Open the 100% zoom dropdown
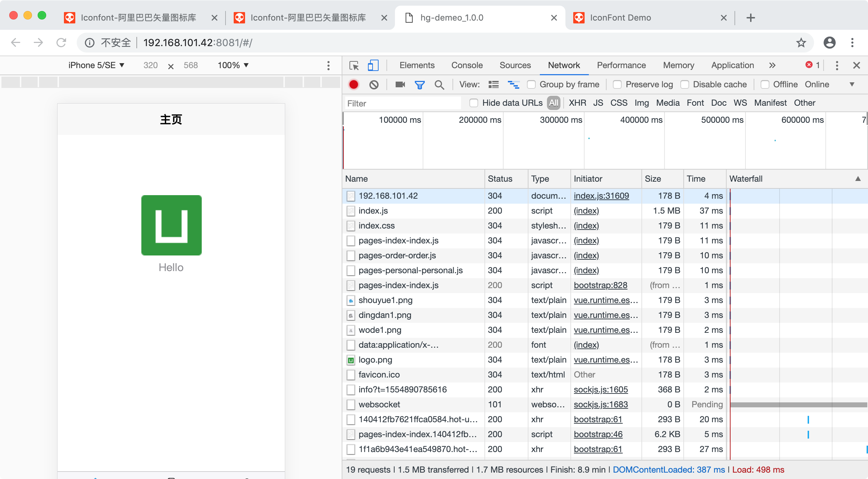The height and width of the screenshot is (479, 868). tap(233, 65)
